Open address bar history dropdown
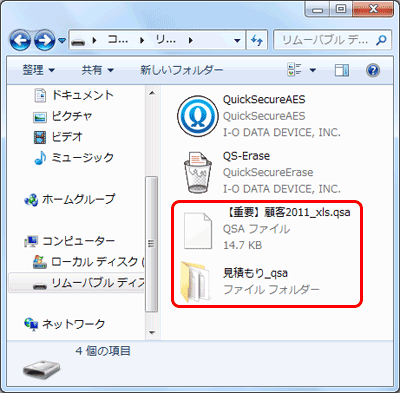The image size is (400, 393). pos(237,41)
